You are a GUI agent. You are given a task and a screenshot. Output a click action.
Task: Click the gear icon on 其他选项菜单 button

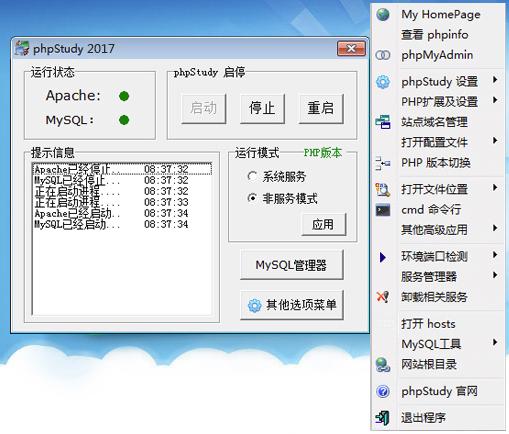coord(254,305)
